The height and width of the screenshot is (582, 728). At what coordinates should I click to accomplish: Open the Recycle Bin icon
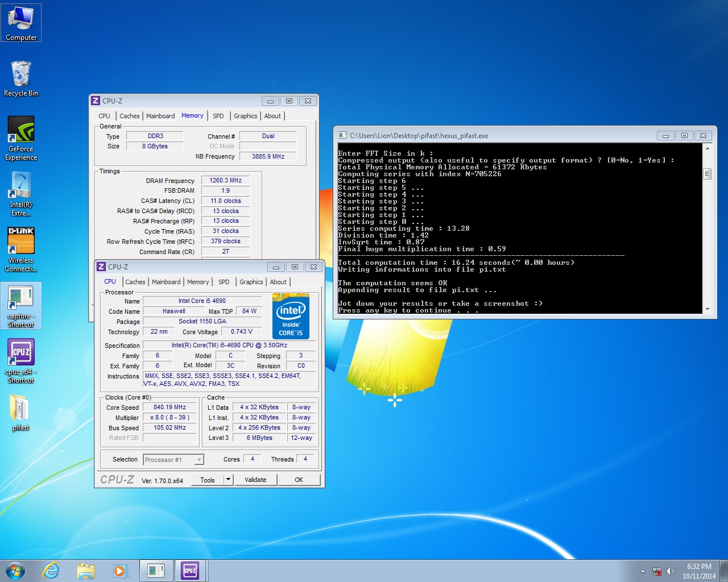[x=21, y=78]
